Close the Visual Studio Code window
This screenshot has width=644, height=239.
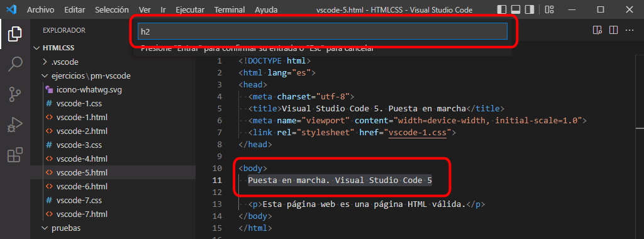(629, 9)
